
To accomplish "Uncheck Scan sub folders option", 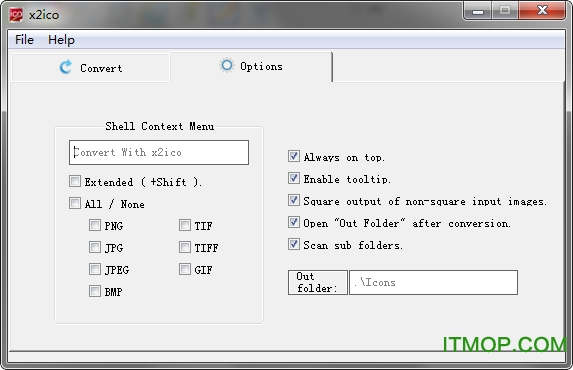I will (x=294, y=244).
